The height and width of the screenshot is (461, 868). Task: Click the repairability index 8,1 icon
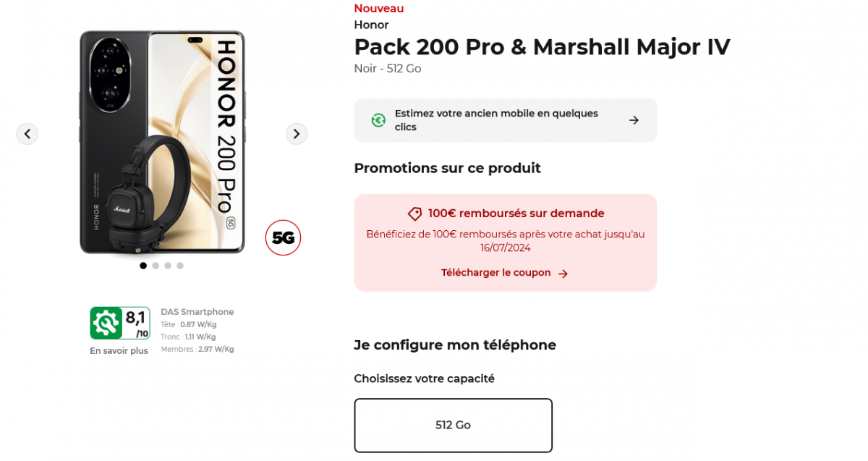[120, 323]
